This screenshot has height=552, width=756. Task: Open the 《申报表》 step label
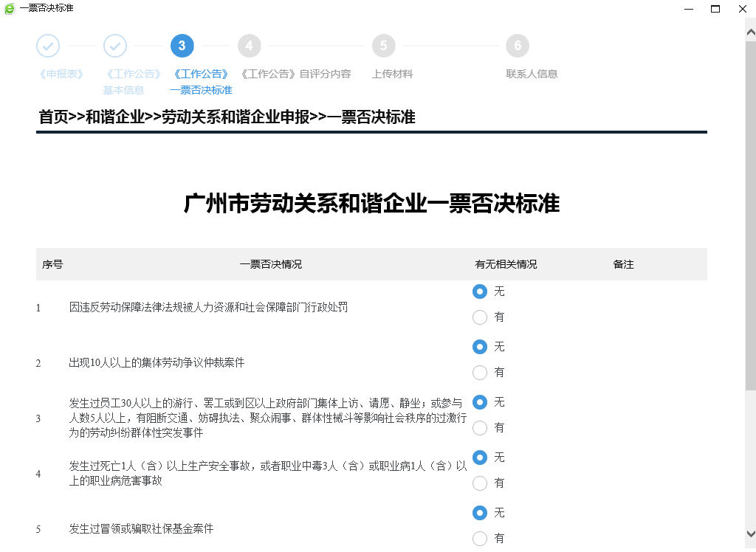click(61, 74)
